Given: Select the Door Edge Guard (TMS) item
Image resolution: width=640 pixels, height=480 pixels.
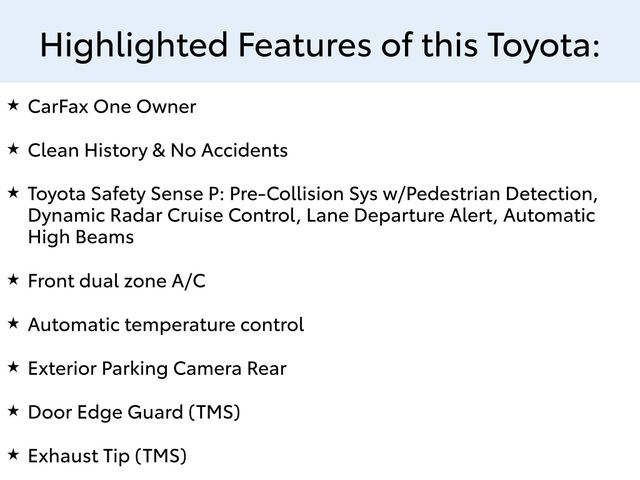Looking at the screenshot, I should click(134, 412).
